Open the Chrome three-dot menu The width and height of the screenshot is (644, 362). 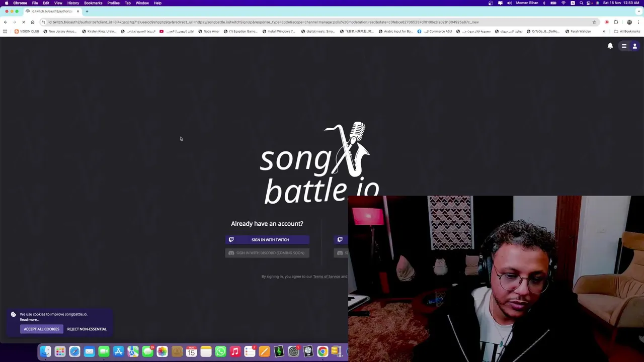tap(638, 22)
